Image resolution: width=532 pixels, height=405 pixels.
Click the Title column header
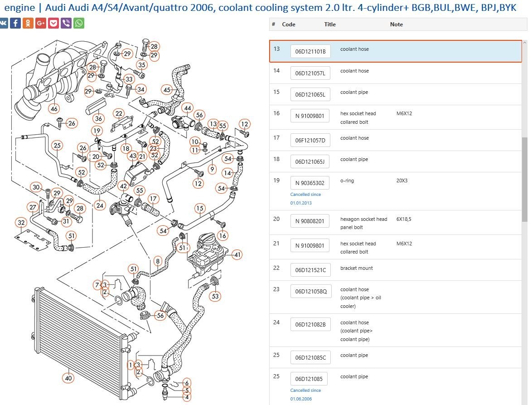coord(330,24)
